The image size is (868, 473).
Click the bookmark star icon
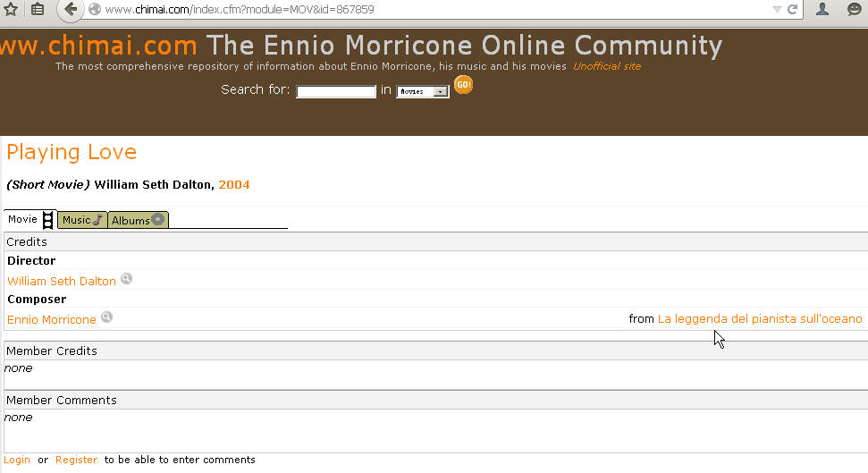pos(11,9)
